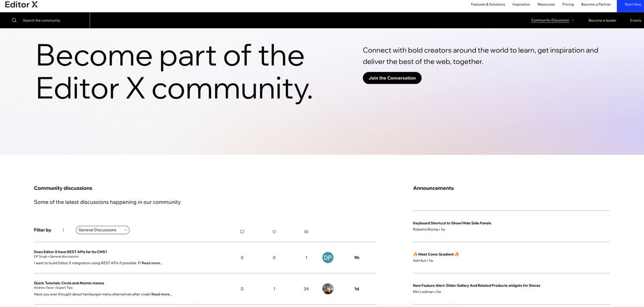The width and height of the screenshot is (644, 307).
Task: Open DP Singh's avatar badge
Action: click(327, 257)
